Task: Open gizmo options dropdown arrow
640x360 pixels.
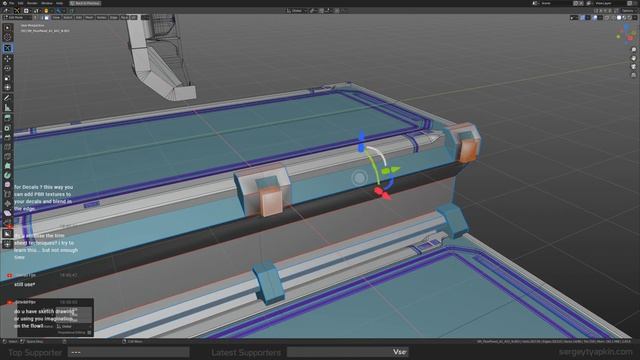Action: coord(588,18)
